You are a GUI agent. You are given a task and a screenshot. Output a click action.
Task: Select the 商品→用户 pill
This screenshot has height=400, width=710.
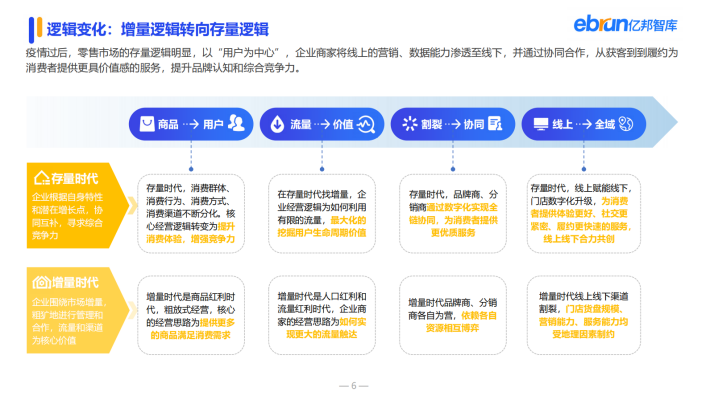tap(191, 124)
